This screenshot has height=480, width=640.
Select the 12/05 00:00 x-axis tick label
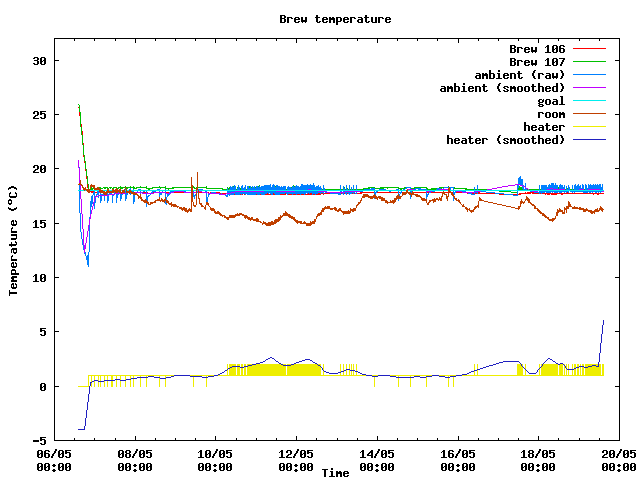click(x=295, y=459)
